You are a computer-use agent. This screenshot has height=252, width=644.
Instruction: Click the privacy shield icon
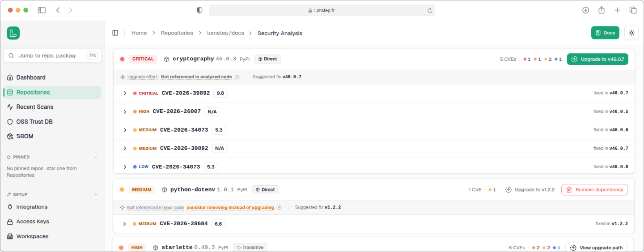tap(199, 10)
